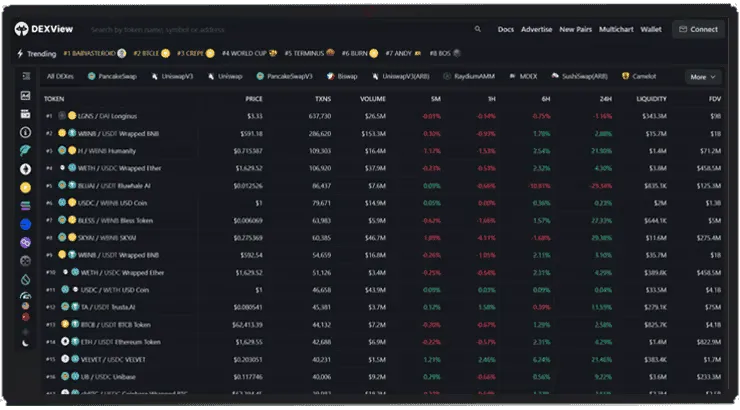Image resolution: width=740 pixels, height=410 pixels.
Task: Toggle dark mode with the moon icon
Action: (x=25, y=343)
